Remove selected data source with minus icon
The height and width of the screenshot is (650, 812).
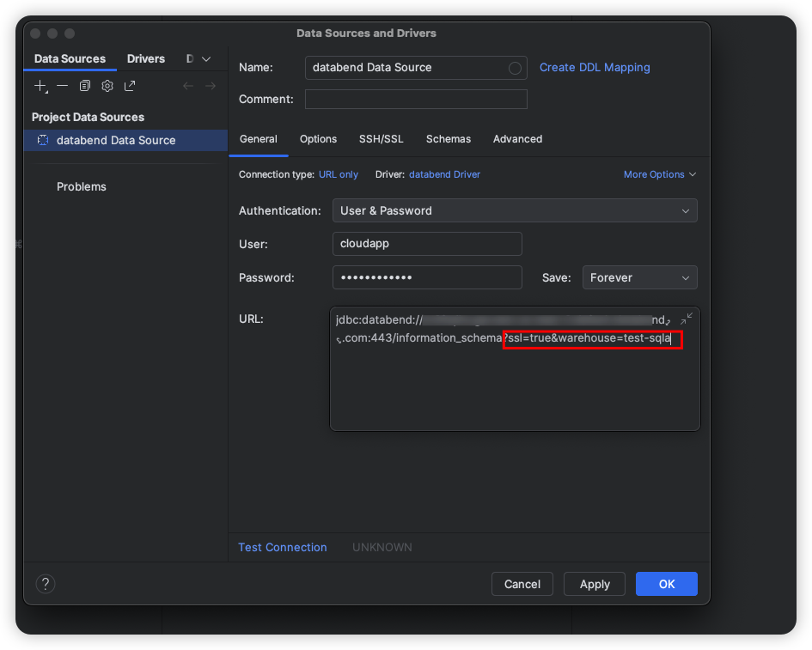[x=62, y=85]
